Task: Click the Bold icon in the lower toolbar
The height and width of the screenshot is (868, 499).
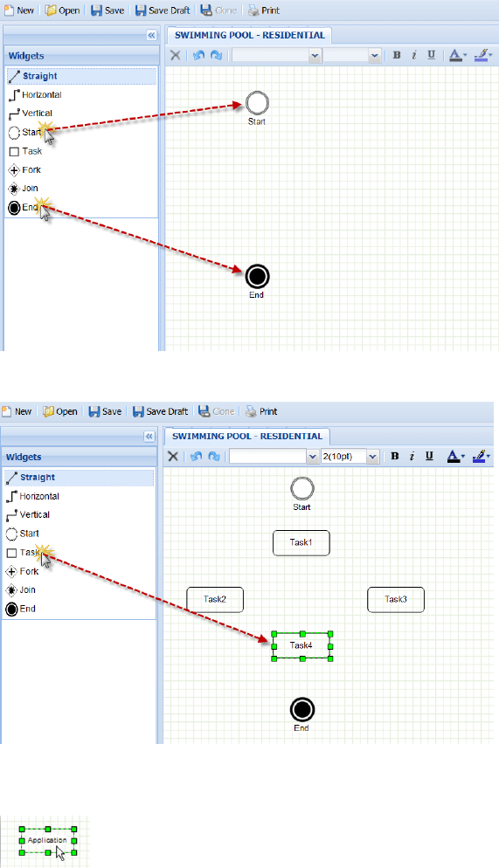Action: click(x=395, y=456)
